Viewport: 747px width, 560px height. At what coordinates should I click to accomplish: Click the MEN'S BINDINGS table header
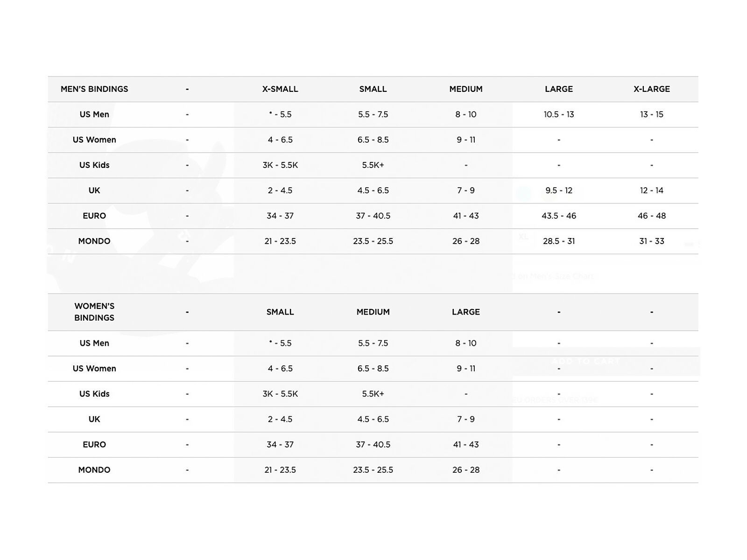pyautogui.click(x=94, y=89)
